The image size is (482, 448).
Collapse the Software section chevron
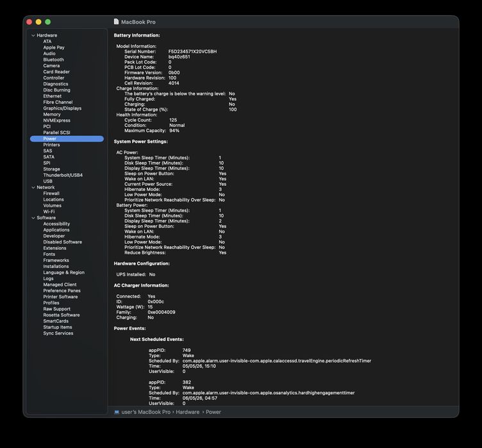(33, 218)
